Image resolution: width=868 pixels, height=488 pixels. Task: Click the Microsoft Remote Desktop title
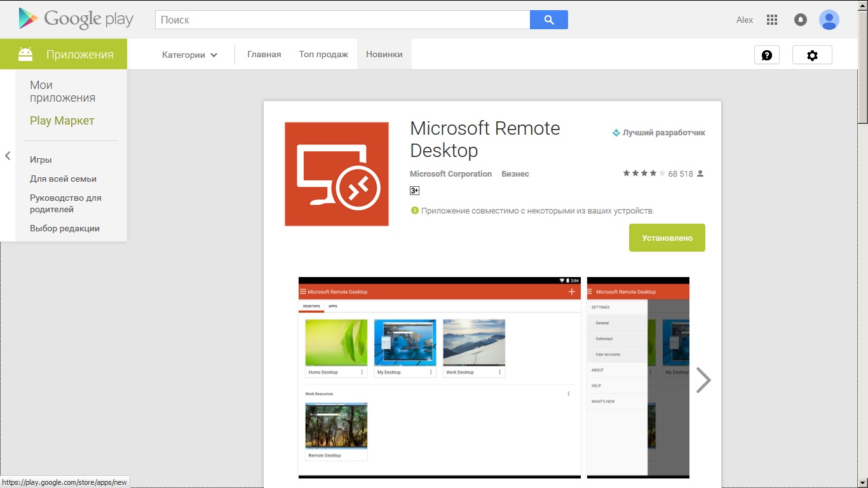point(485,139)
